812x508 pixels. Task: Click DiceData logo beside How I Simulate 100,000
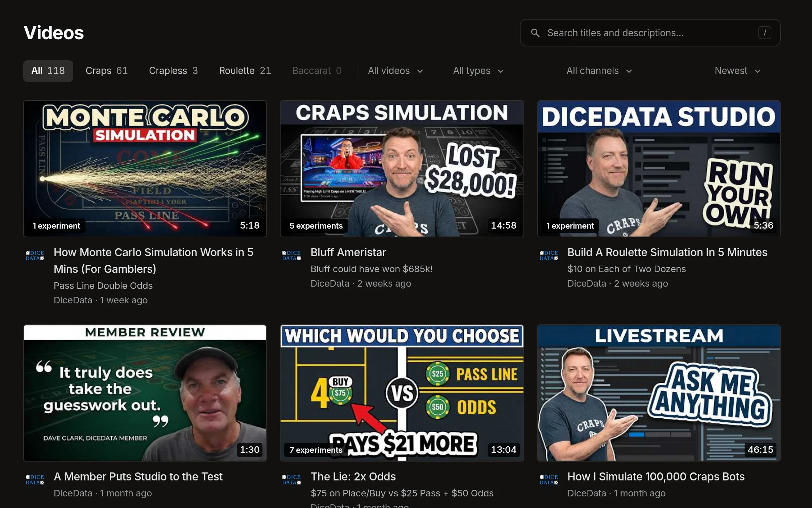coord(549,480)
